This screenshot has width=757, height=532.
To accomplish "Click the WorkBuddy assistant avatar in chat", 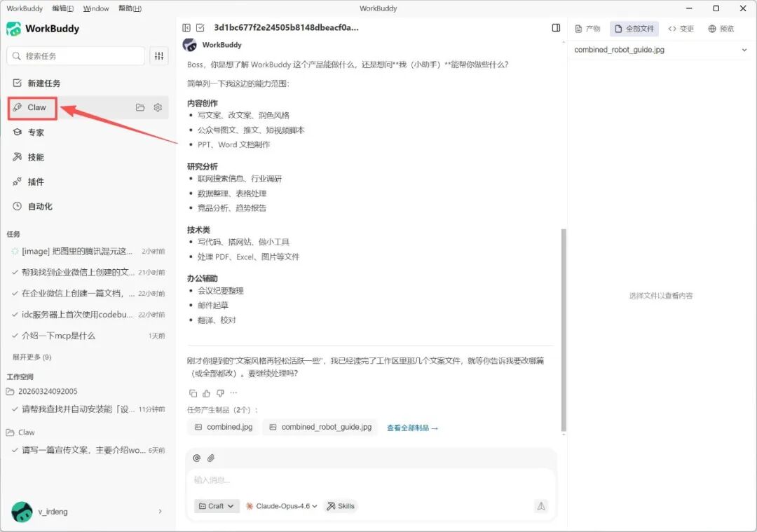I will click(190, 45).
